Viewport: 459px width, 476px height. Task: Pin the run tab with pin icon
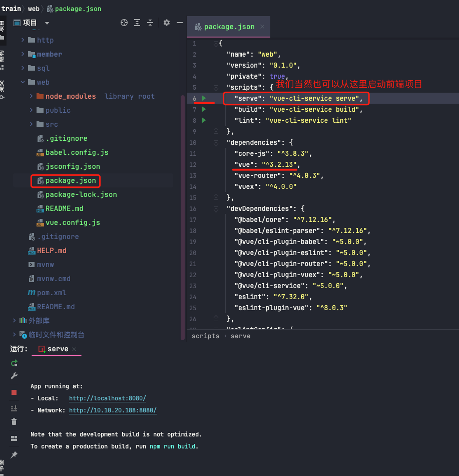point(14,455)
